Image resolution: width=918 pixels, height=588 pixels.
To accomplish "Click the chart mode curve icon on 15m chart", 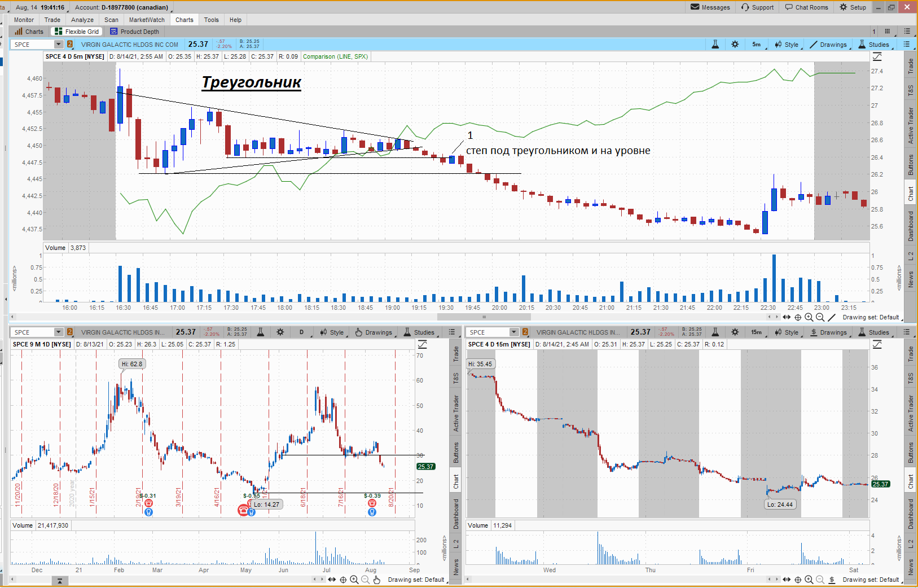I will click(x=877, y=344).
